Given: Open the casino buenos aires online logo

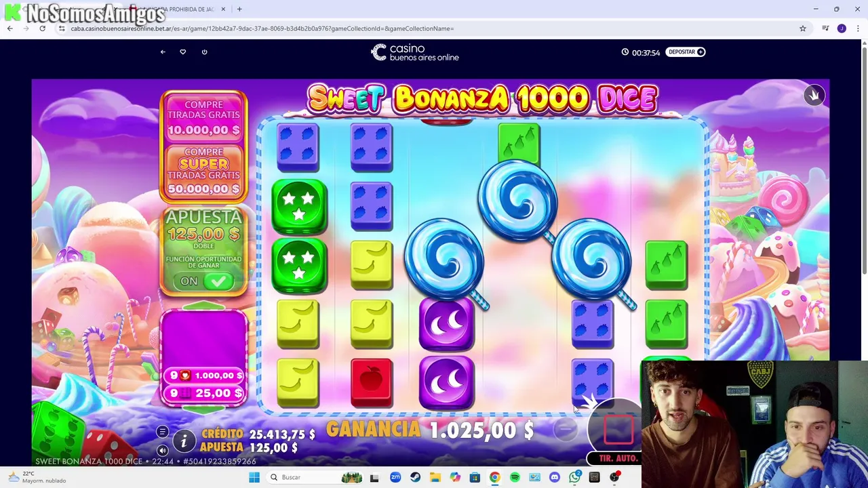Looking at the screenshot, I should [x=415, y=52].
